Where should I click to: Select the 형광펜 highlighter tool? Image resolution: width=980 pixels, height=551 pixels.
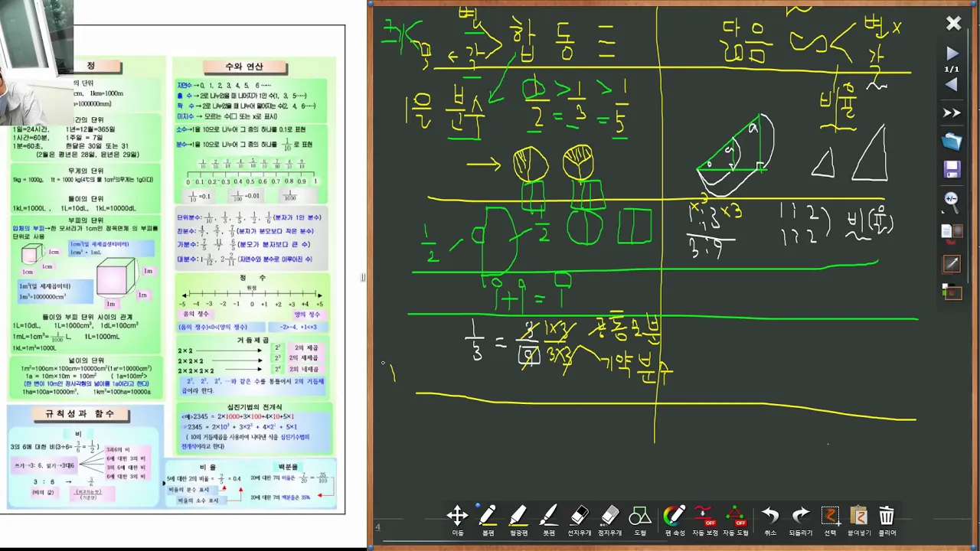coord(518,520)
